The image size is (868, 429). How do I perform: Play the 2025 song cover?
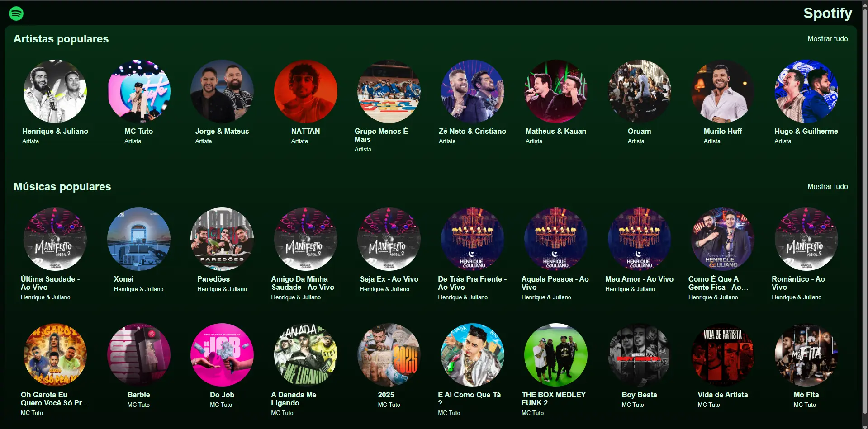click(x=389, y=355)
